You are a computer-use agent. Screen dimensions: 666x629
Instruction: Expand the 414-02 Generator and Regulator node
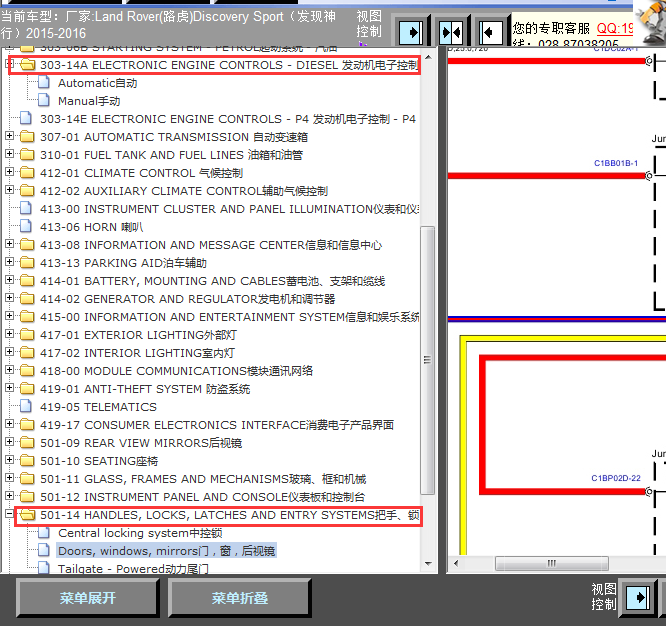(9, 298)
